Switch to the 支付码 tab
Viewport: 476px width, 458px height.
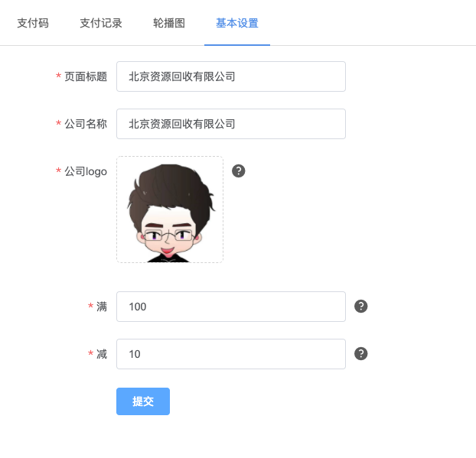click(33, 23)
